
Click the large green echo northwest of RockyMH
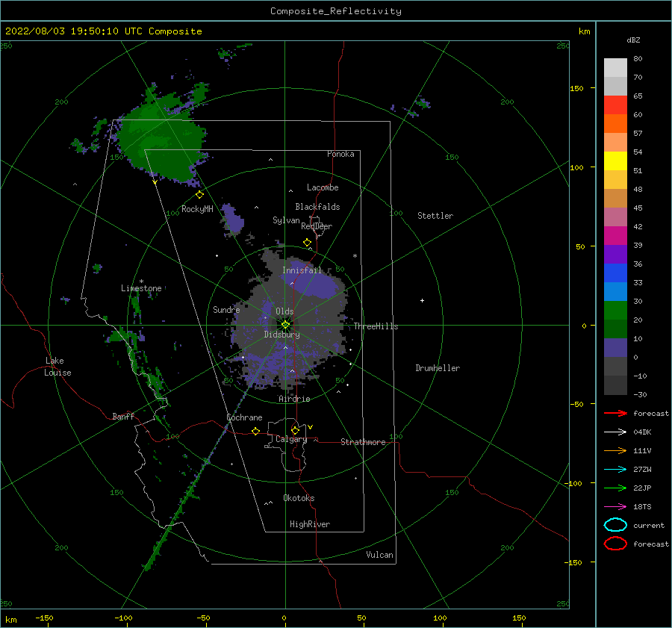(x=162, y=141)
